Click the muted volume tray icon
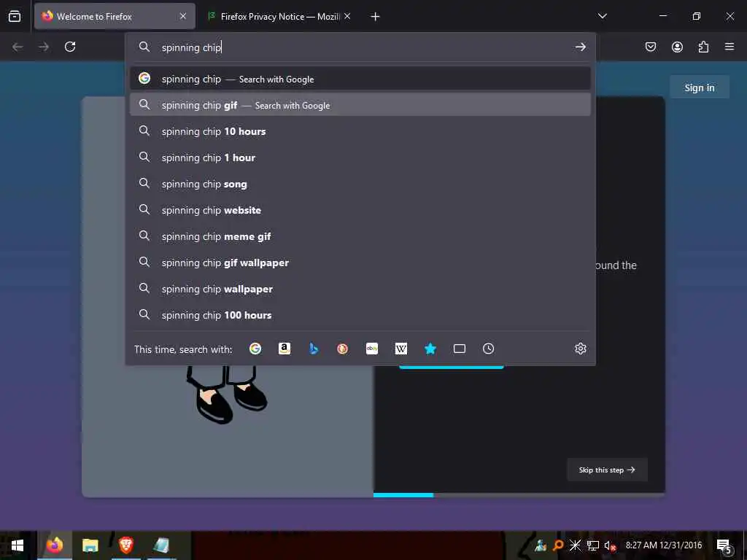 [610, 545]
